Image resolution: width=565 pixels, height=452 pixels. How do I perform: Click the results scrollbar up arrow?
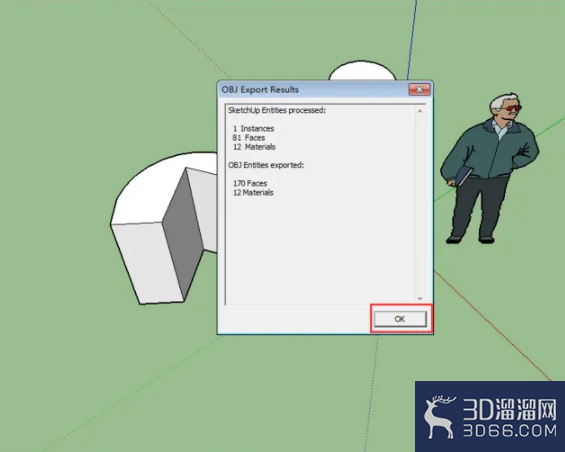tap(420, 111)
